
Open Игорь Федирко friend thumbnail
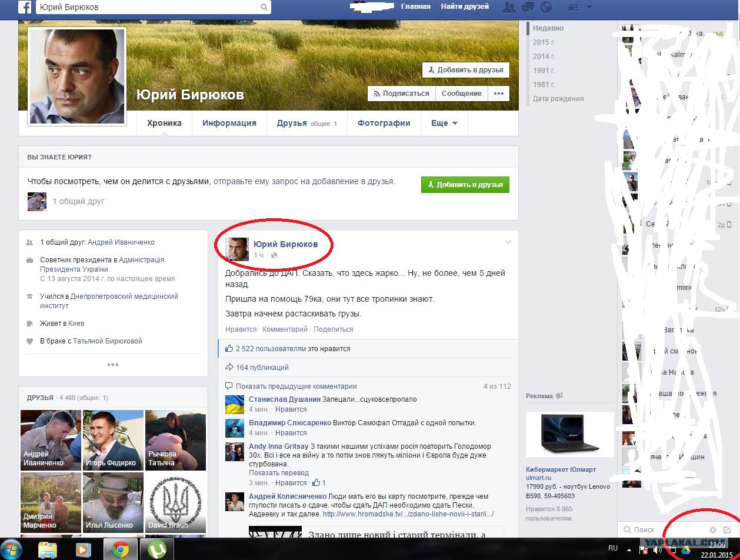[x=114, y=440]
